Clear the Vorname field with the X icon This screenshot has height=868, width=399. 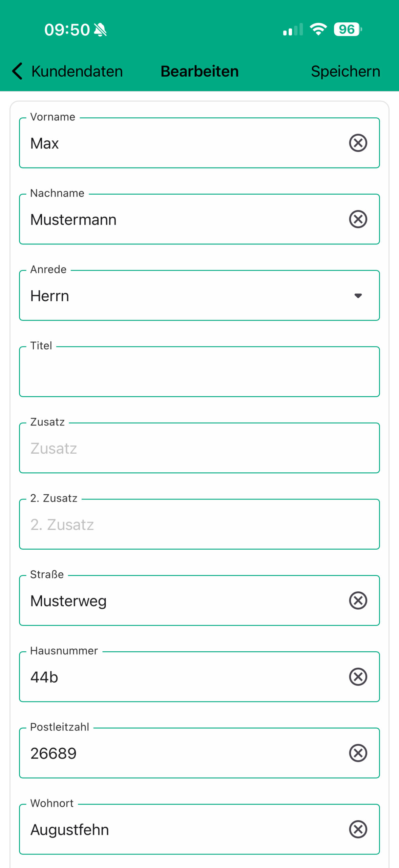click(358, 143)
